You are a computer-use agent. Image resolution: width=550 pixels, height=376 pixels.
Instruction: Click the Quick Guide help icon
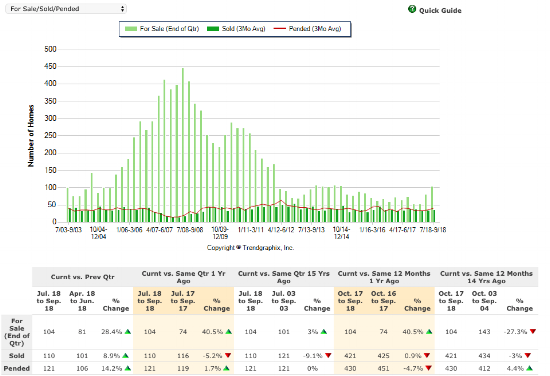click(x=412, y=9)
